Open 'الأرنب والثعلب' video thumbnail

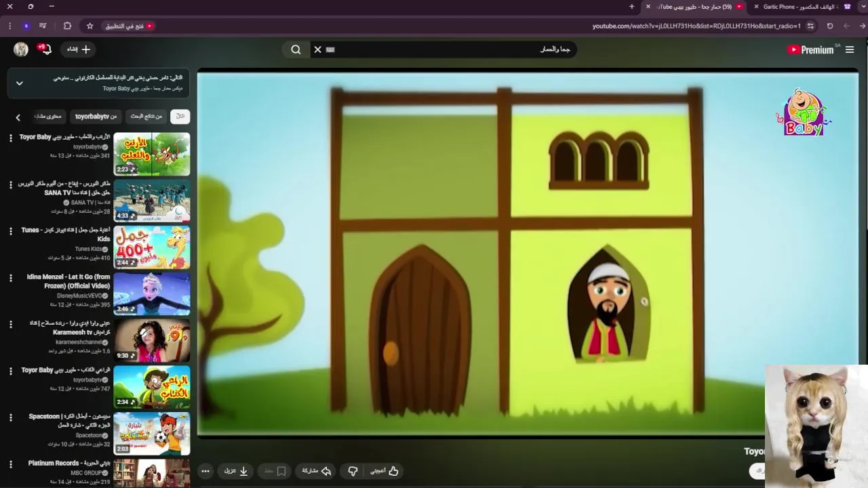pos(152,154)
